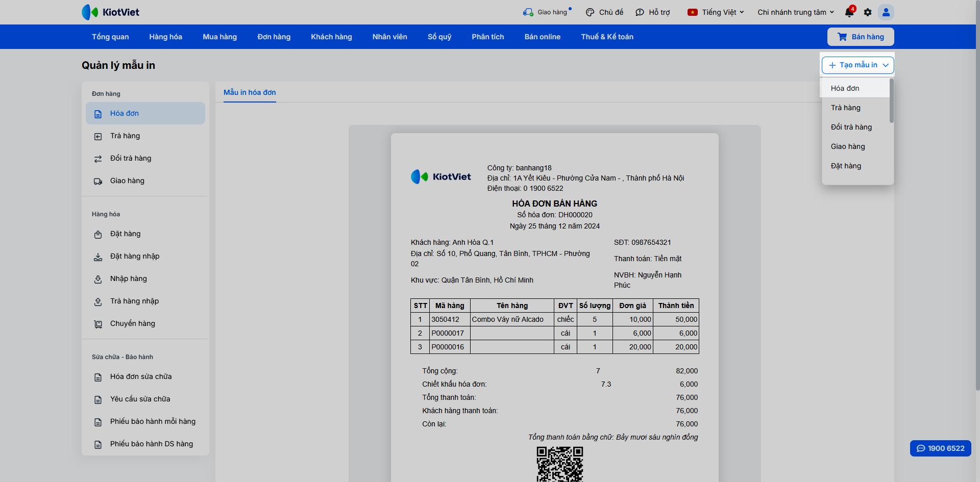Image resolution: width=980 pixels, height=482 pixels.
Task: Click the KiotViet logo in header
Action: [111, 12]
